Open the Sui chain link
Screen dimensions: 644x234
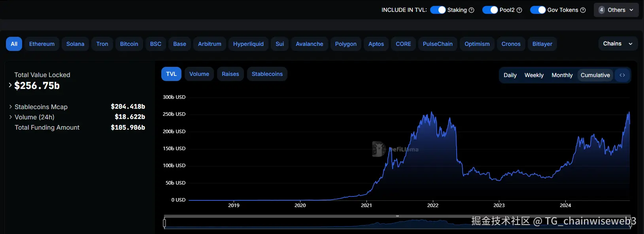click(280, 44)
